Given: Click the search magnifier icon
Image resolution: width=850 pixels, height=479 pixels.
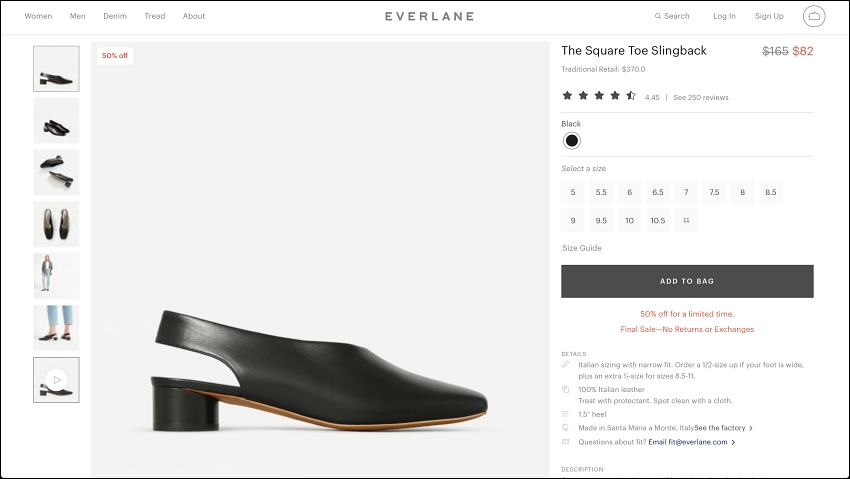Looking at the screenshot, I should [x=658, y=16].
